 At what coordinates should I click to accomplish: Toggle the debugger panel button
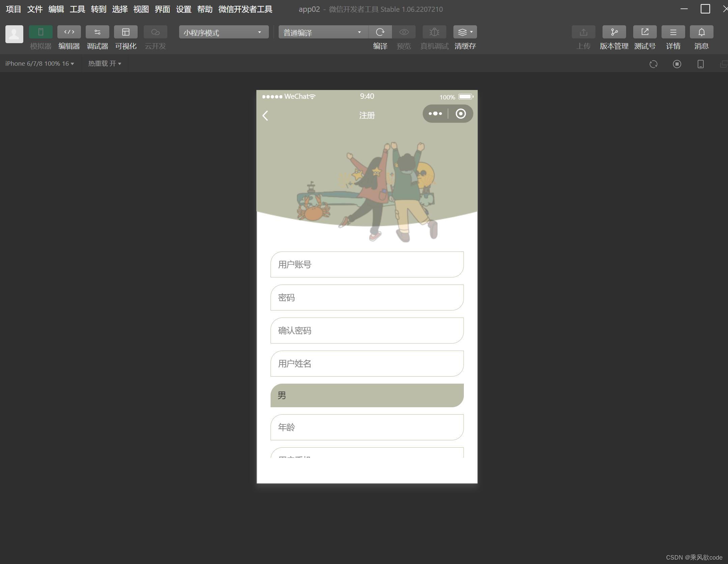[97, 32]
